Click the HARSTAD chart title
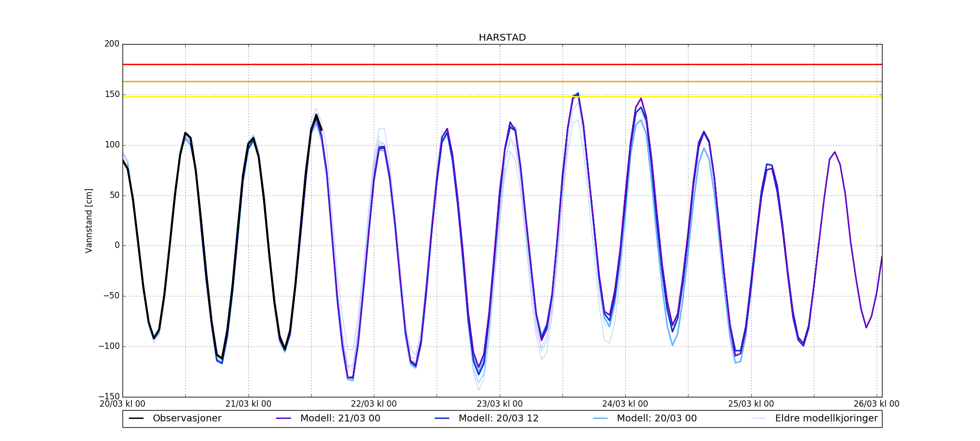The height and width of the screenshot is (441, 980). point(502,38)
